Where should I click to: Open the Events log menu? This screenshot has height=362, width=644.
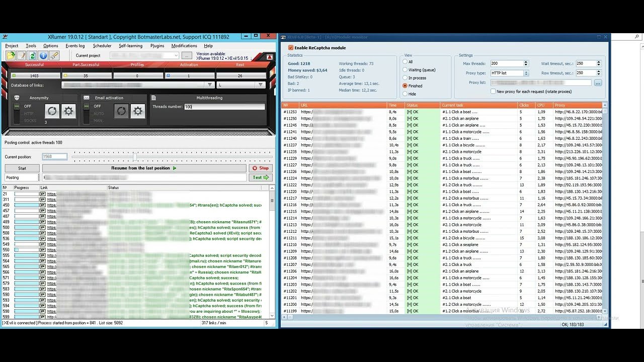(75, 46)
